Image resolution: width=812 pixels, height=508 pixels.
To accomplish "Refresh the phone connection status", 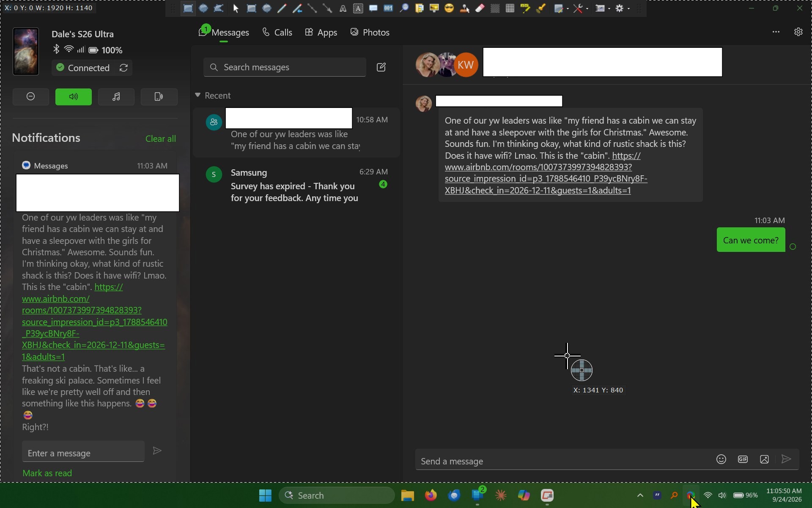I will 123,68.
